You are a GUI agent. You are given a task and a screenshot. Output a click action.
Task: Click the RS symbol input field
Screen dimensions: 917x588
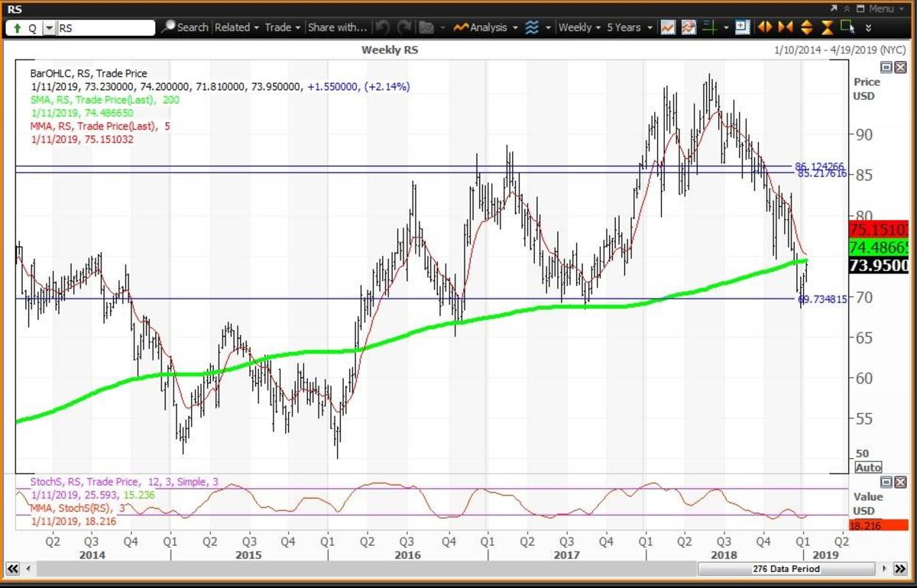105,27
